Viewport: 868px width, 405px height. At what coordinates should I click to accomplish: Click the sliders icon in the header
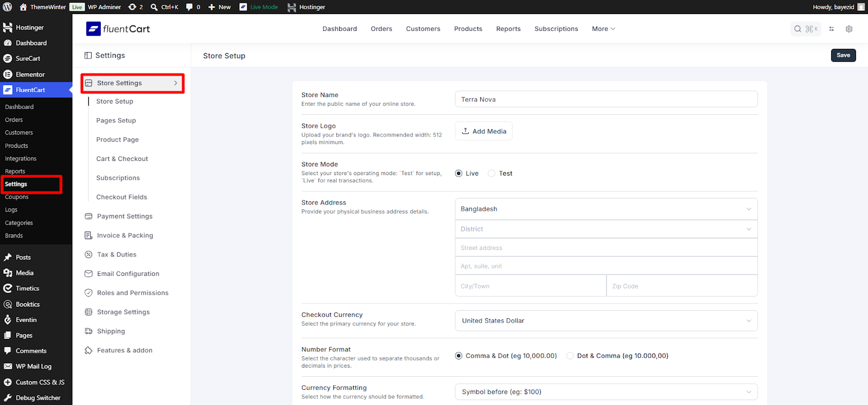click(x=832, y=29)
